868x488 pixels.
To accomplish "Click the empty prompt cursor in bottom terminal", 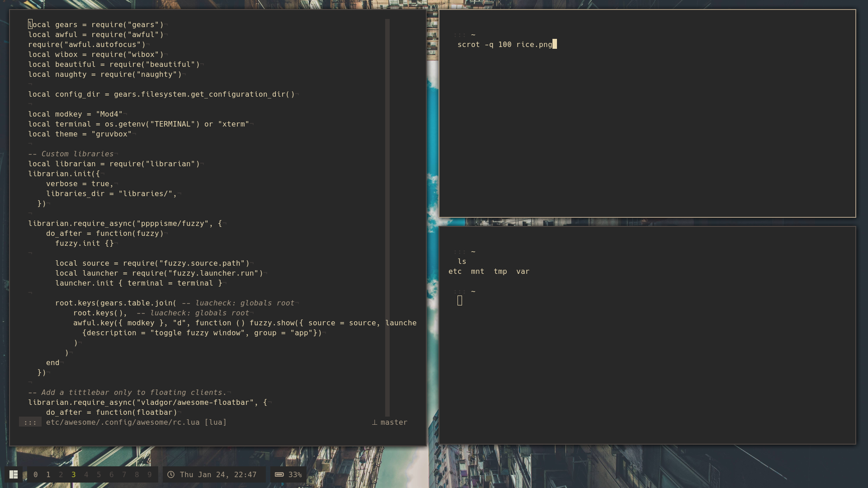I will (x=460, y=301).
